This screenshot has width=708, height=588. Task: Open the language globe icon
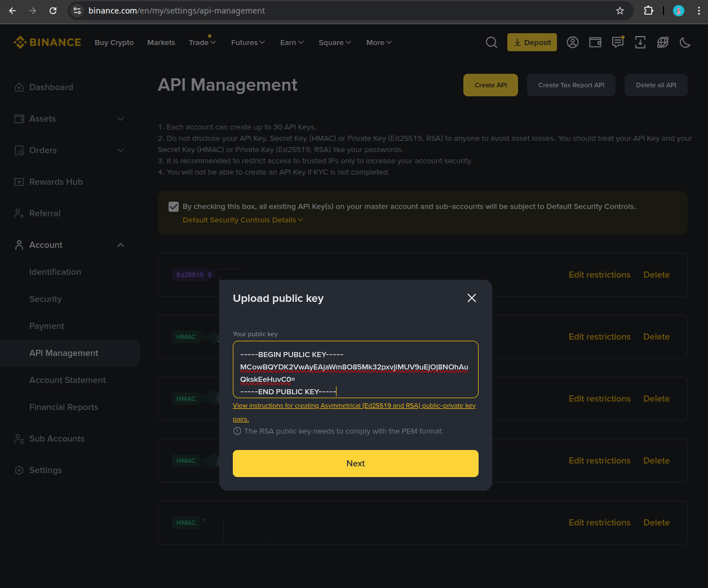point(663,42)
